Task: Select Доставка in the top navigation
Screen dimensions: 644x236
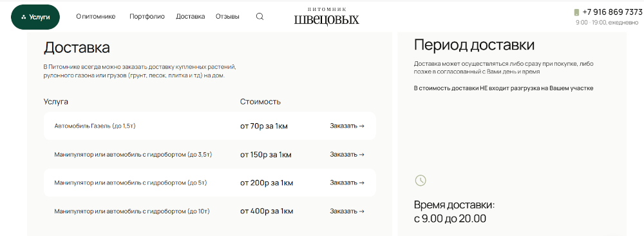Action: (191, 17)
